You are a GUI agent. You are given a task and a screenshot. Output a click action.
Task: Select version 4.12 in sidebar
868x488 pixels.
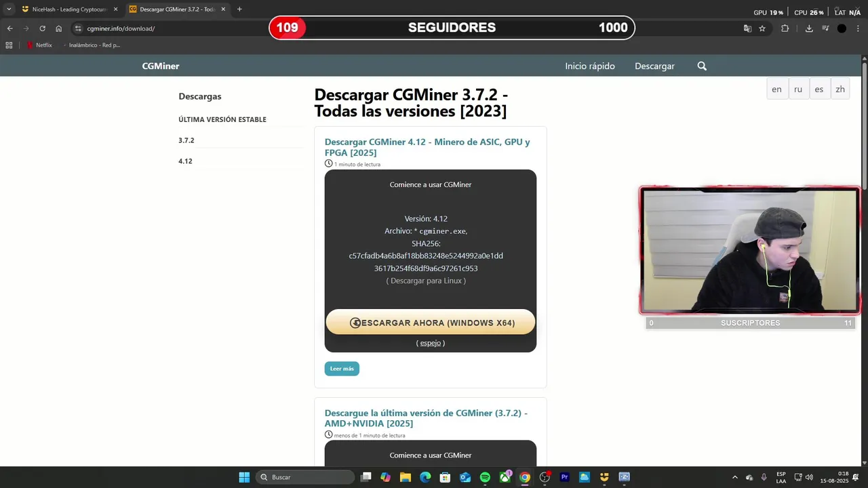[185, 161]
